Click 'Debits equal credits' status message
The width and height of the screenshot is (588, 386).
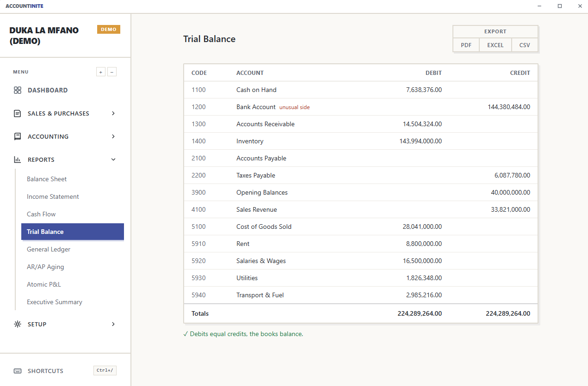tap(243, 334)
